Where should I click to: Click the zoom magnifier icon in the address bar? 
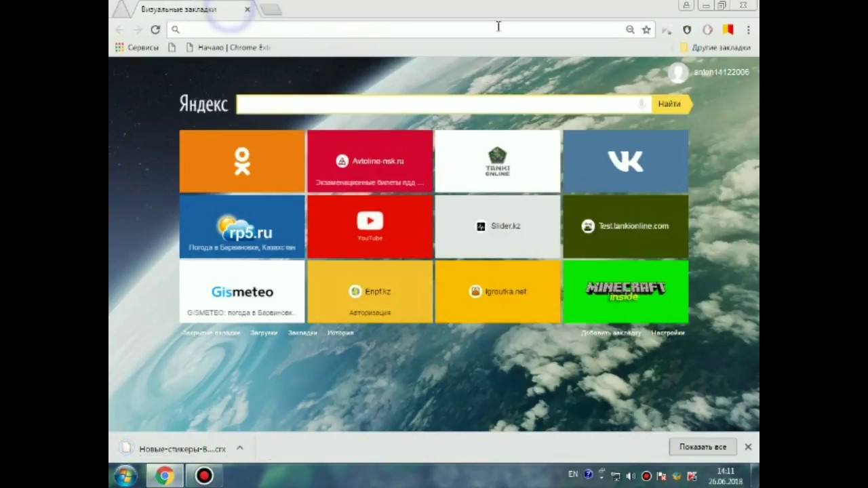[x=630, y=29]
